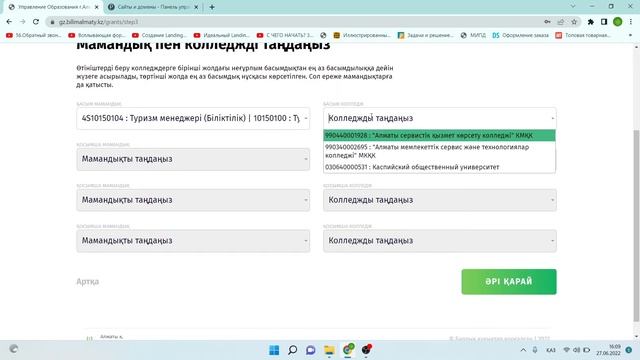The image size is (640, 360).
Task: Open the tab search chevron in the title bar
Action: click(x=573, y=6)
